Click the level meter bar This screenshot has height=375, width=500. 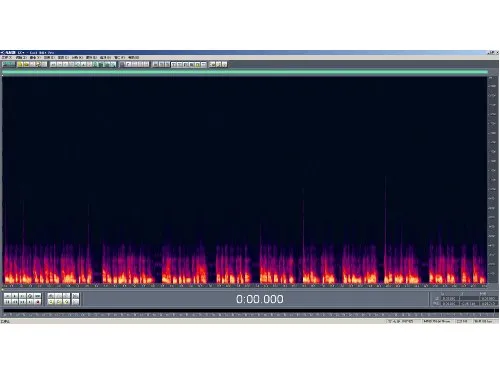click(248, 311)
